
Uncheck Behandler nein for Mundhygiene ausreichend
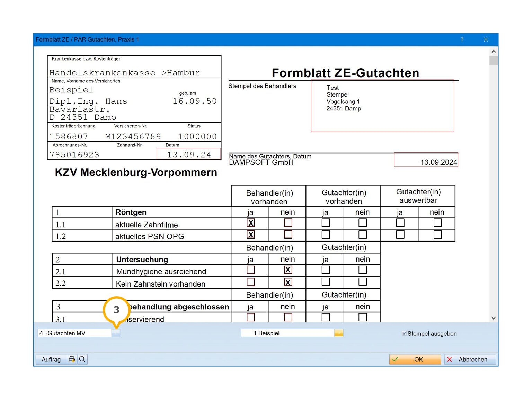[x=288, y=270]
